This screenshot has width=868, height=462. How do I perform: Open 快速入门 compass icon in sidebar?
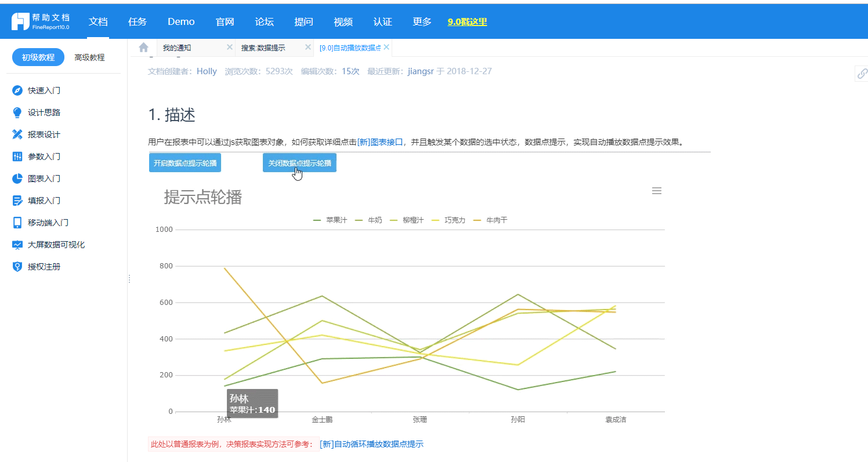click(17, 90)
